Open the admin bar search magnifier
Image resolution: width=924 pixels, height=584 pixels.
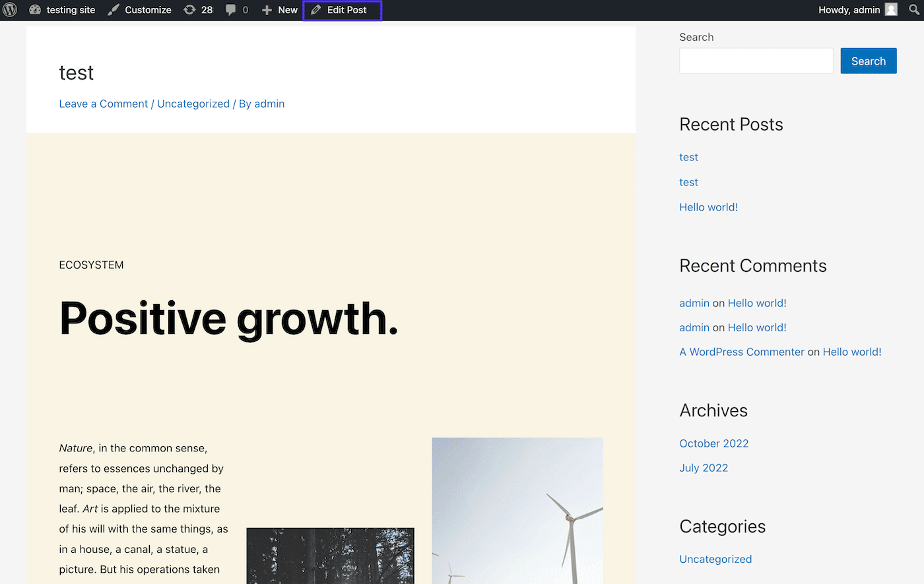(914, 10)
